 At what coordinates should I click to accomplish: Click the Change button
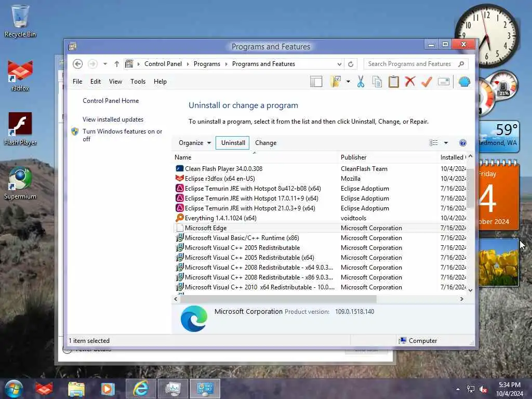pyautogui.click(x=265, y=143)
